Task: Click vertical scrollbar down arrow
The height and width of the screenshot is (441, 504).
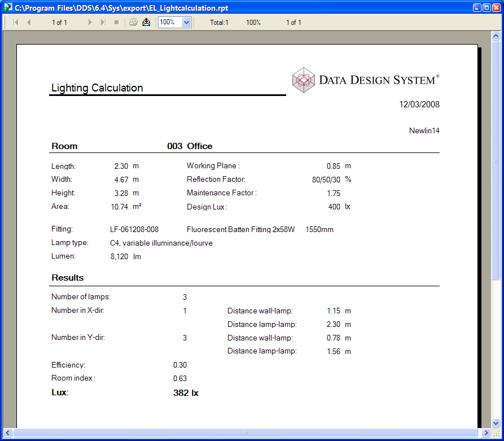Action: (496, 423)
